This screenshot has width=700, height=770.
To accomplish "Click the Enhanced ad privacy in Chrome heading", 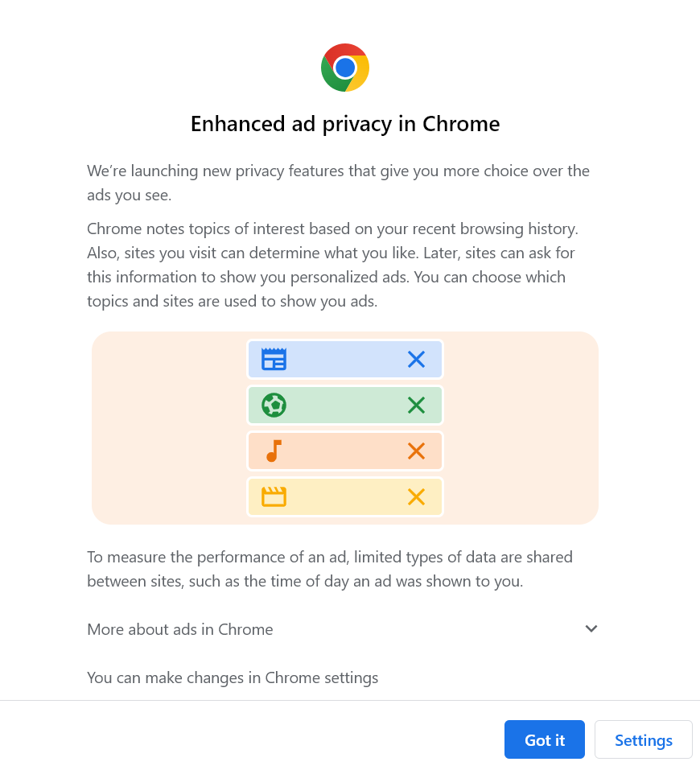I will click(345, 124).
